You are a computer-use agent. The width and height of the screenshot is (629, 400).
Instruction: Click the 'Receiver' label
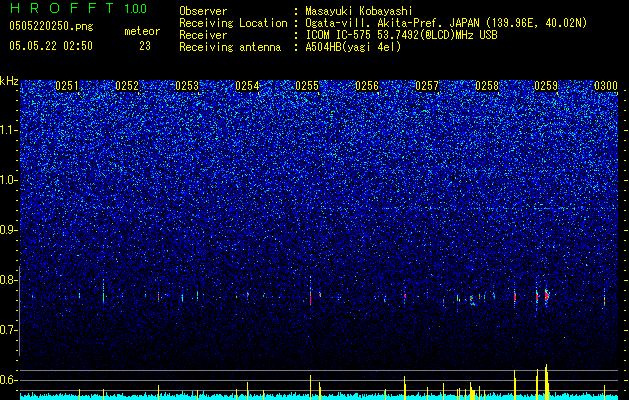(x=203, y=35)
